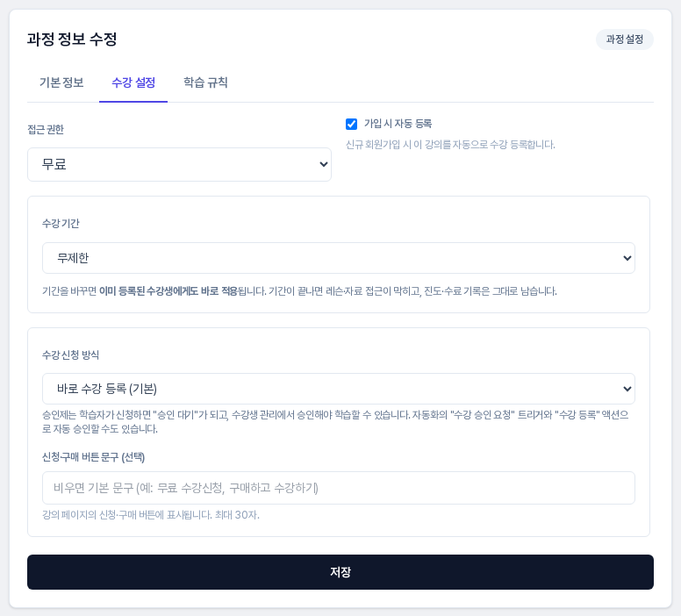681x616 pixels.
Task: Click the 수강신청 방식 label
Action: [70, 355]
